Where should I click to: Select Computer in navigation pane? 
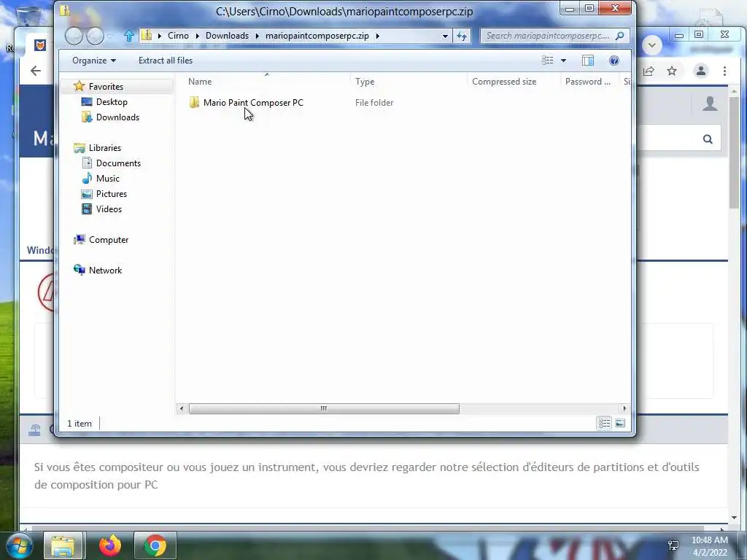pyautogui.click(x=108, y=239)
